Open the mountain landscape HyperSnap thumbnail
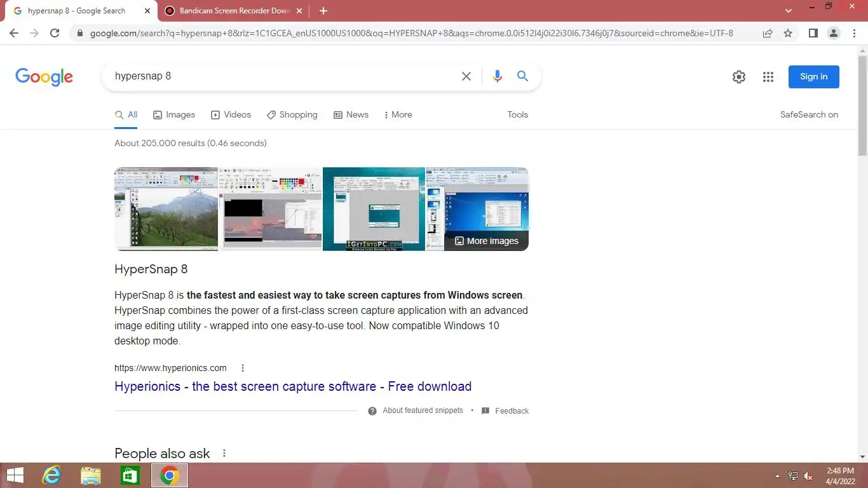Viewport: 868px width, 488px height. click(x=166, y=209)
